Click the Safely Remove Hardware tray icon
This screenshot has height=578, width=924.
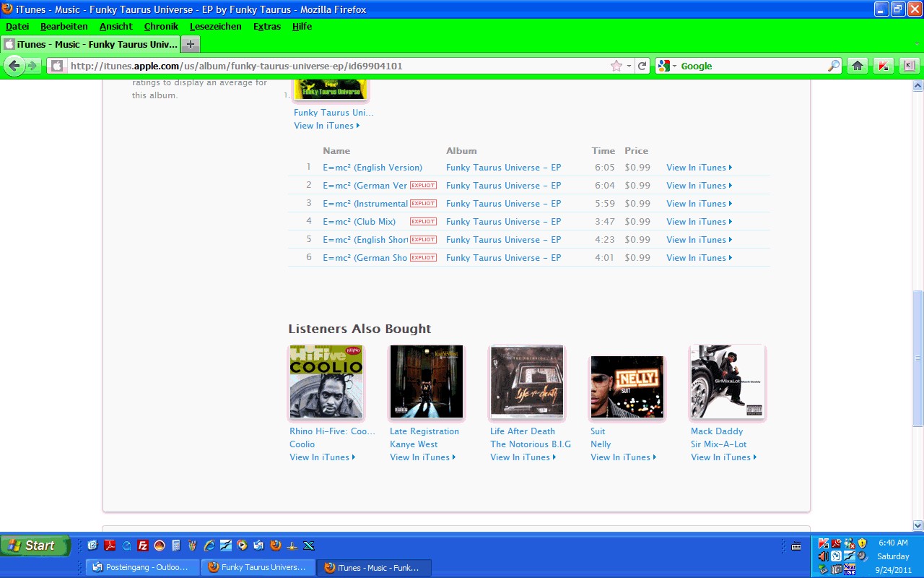824,569
